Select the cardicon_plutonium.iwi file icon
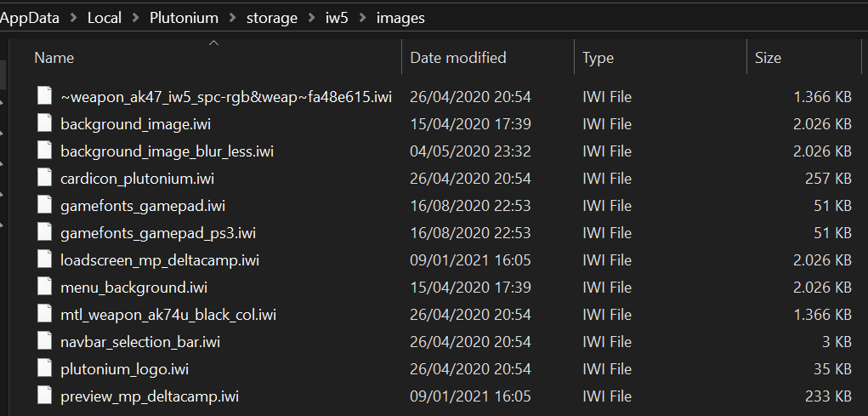This screenshot has height=416, width=868. (x=45, y=179)
